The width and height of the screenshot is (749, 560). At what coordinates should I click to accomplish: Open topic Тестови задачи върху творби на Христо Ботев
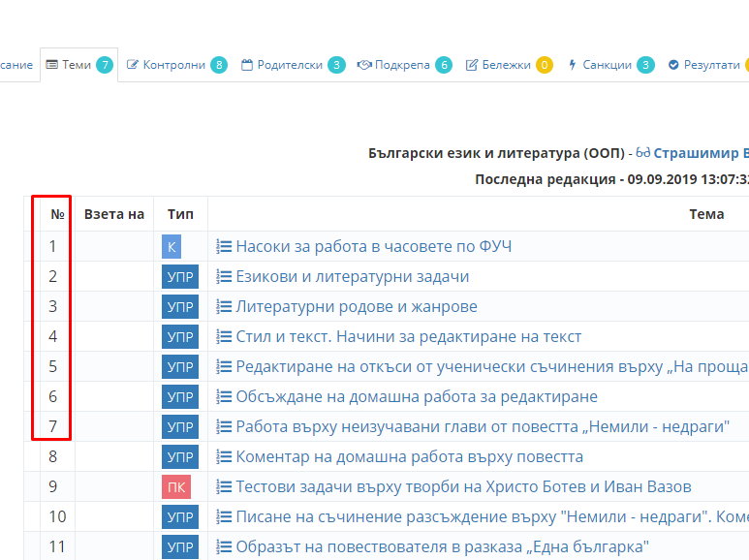tap(463, 487)
